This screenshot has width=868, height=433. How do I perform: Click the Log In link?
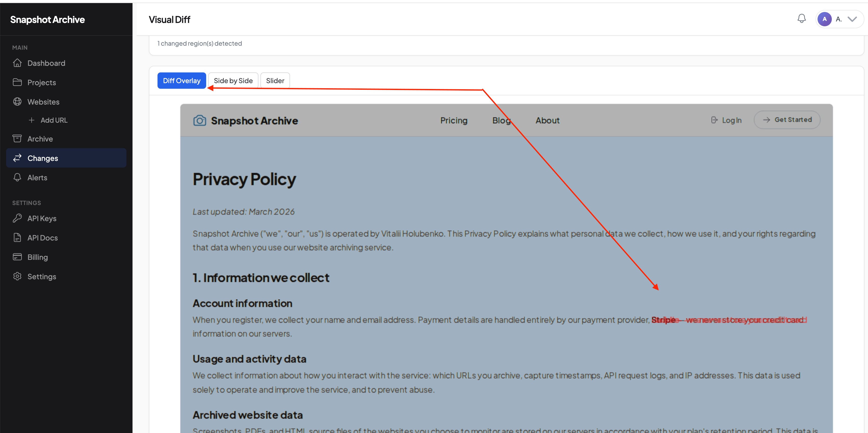coord(726,120)
